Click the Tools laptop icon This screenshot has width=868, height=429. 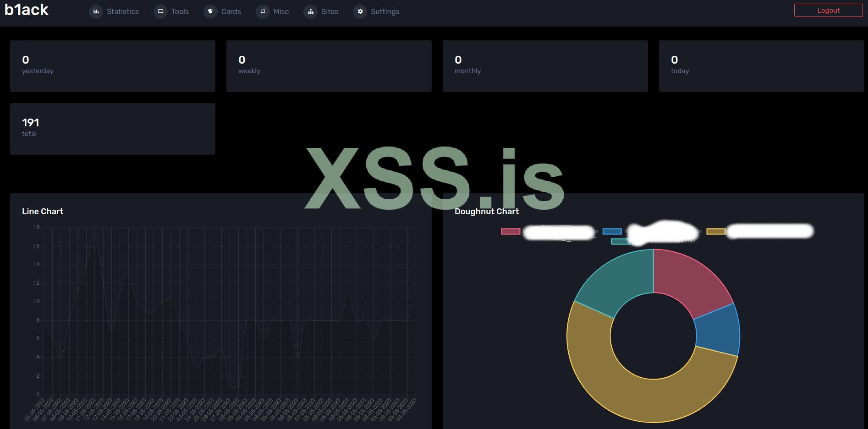tap(160, 11)
